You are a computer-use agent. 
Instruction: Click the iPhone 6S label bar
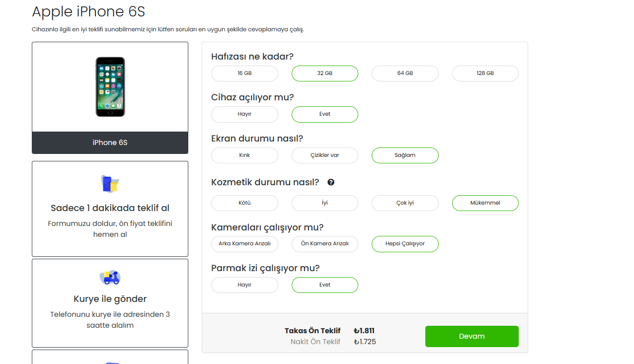coord(110,143)
